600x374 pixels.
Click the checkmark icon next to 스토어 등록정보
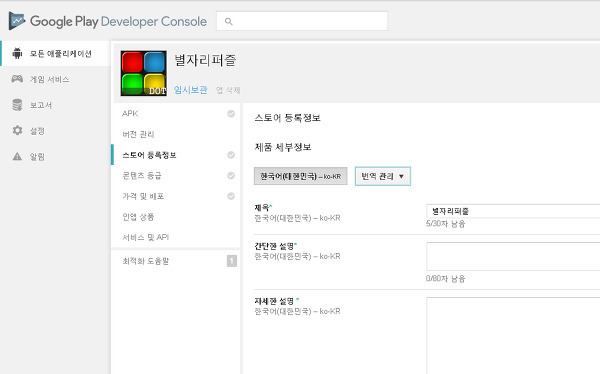click(x=231, y=155)
